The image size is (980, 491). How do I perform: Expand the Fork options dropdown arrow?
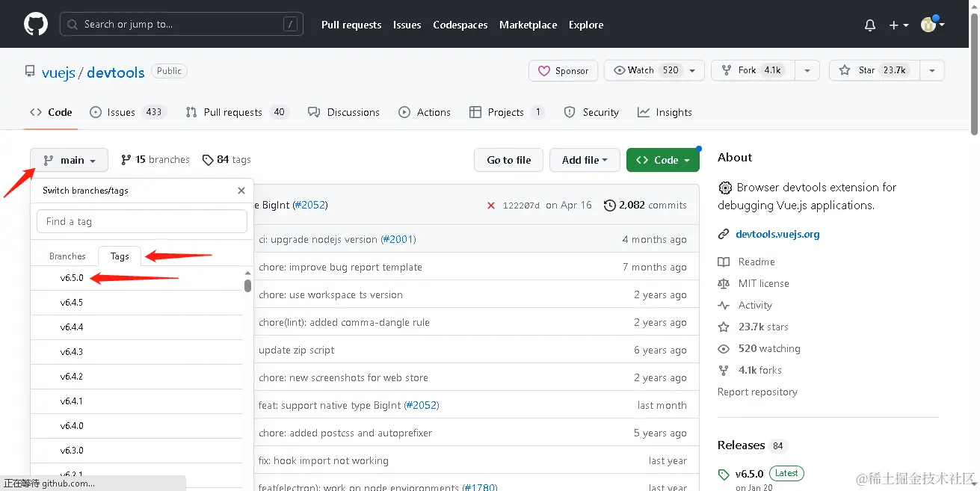point(807,70)
